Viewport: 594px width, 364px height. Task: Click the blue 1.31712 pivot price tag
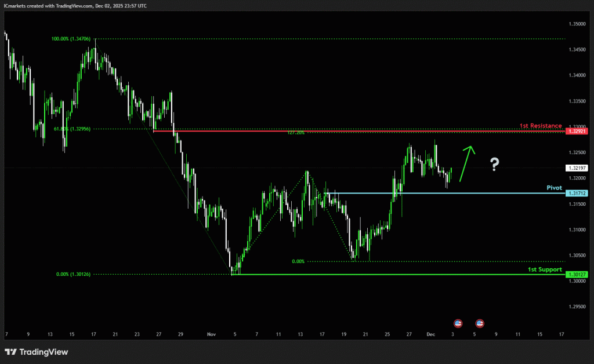[577, 193]
